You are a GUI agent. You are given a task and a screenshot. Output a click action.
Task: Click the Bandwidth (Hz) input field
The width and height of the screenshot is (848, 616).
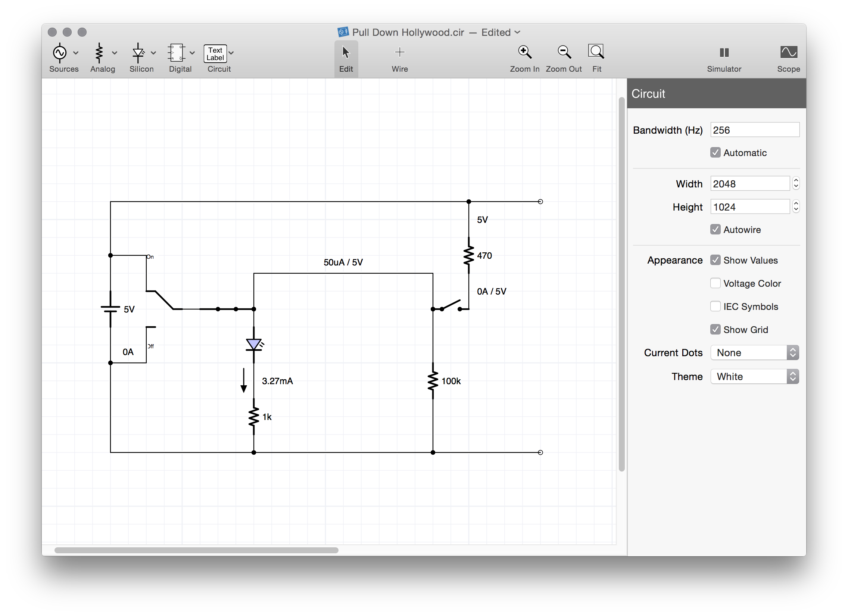coord(755,130)
